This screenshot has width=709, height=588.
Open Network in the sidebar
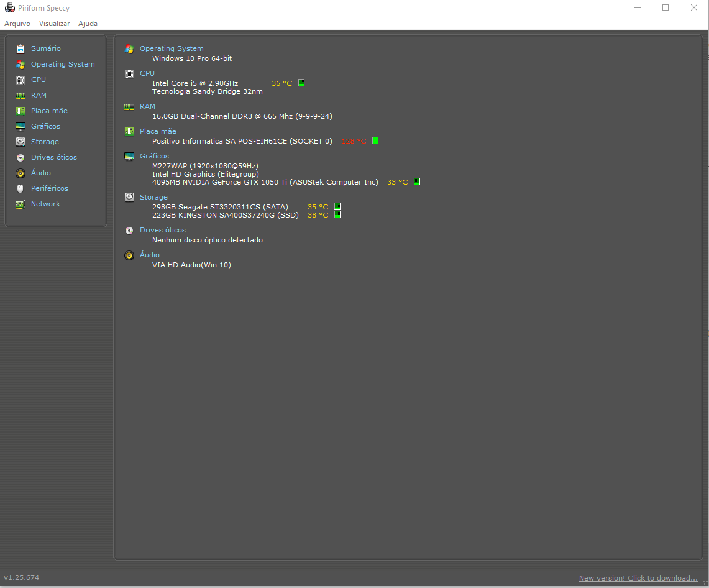click(x=45, y=203)
